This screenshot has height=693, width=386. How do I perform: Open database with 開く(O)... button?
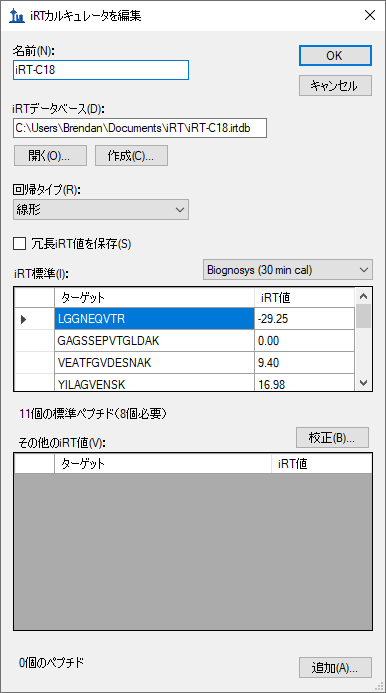(x=50, y=156)
